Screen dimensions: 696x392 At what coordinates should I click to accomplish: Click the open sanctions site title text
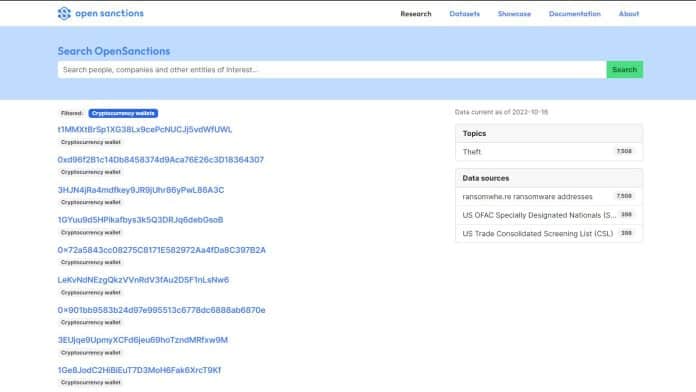click(x=109, y=13)
